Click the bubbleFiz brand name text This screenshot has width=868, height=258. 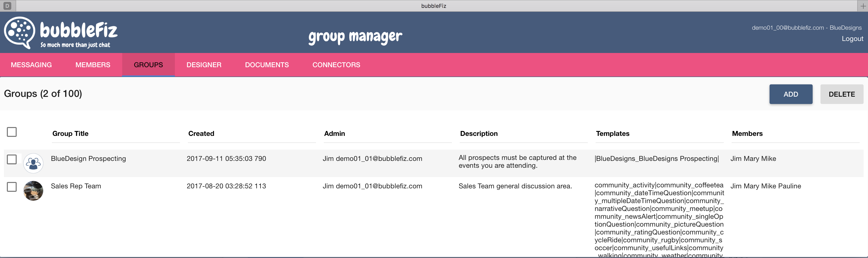[79, 30]
